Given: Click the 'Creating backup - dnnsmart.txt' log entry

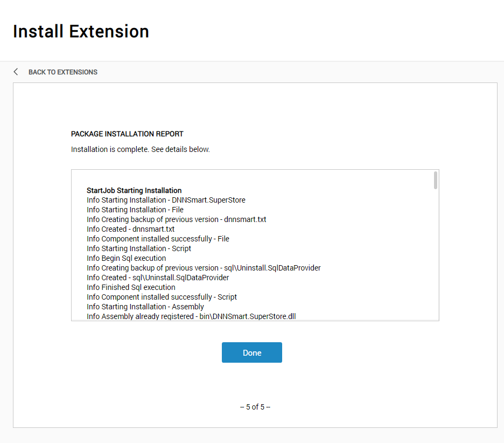Looking at the screenshot, I should tap(177, 219).
